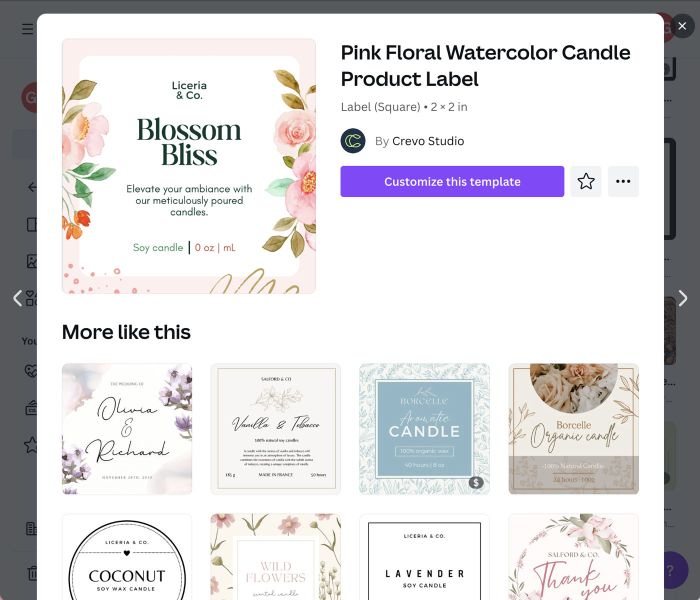Select the Lavender soy candle template
Screen dimensions: 700x600
425,557
